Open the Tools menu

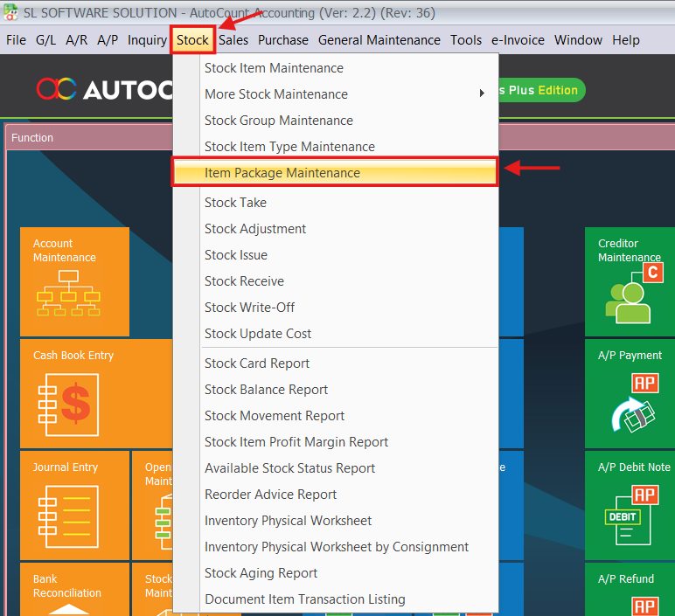coord(466,40)
